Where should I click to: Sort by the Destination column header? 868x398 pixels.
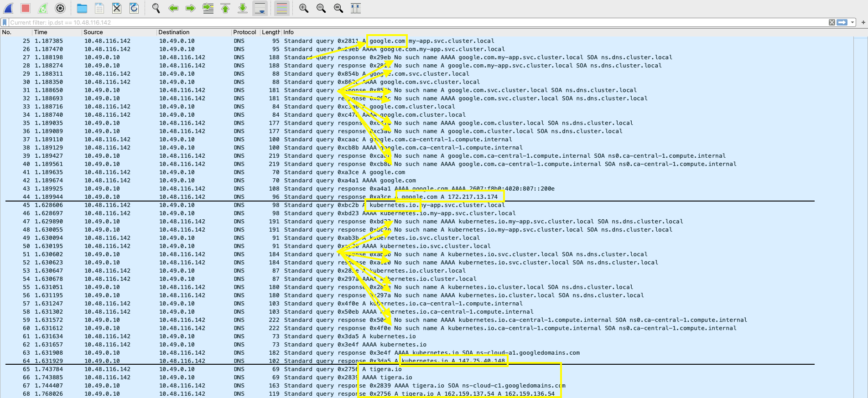point(194,32)
